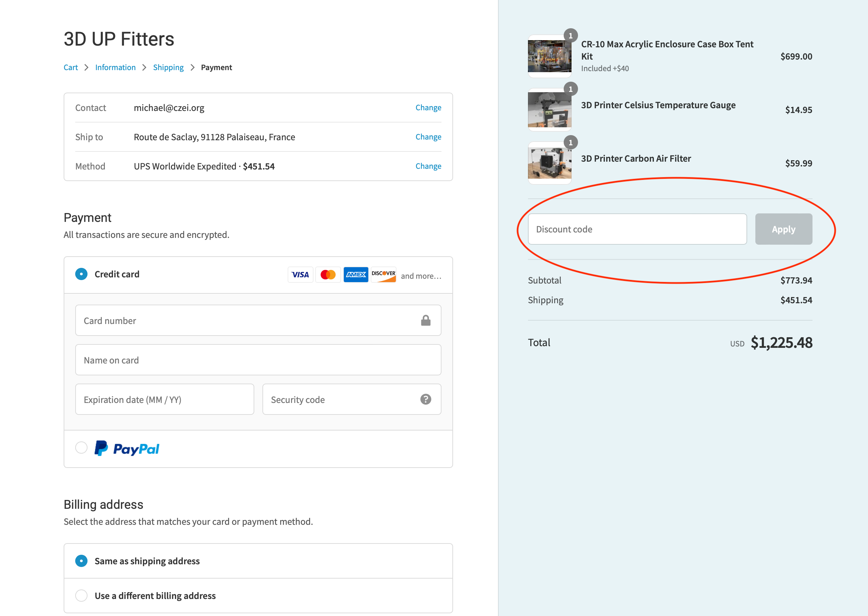Click the Carbon Air Filter product thumbnail

click(x=549, y=163)
